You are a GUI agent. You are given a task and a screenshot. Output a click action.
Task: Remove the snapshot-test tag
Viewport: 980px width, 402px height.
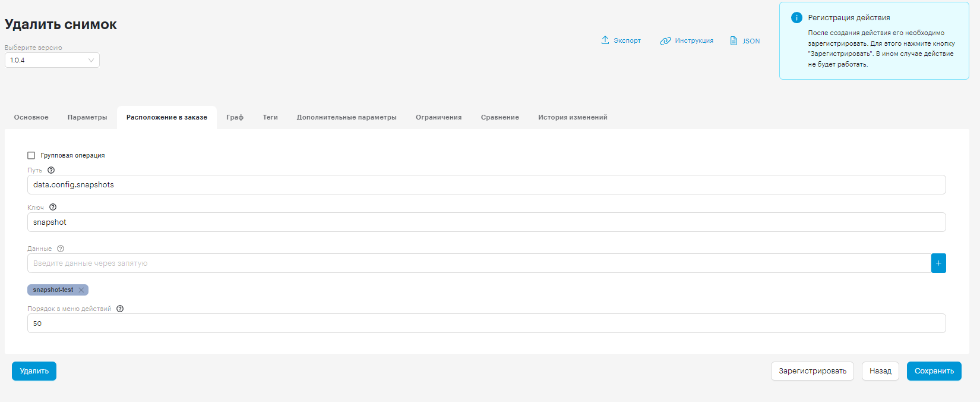[81, 290]
